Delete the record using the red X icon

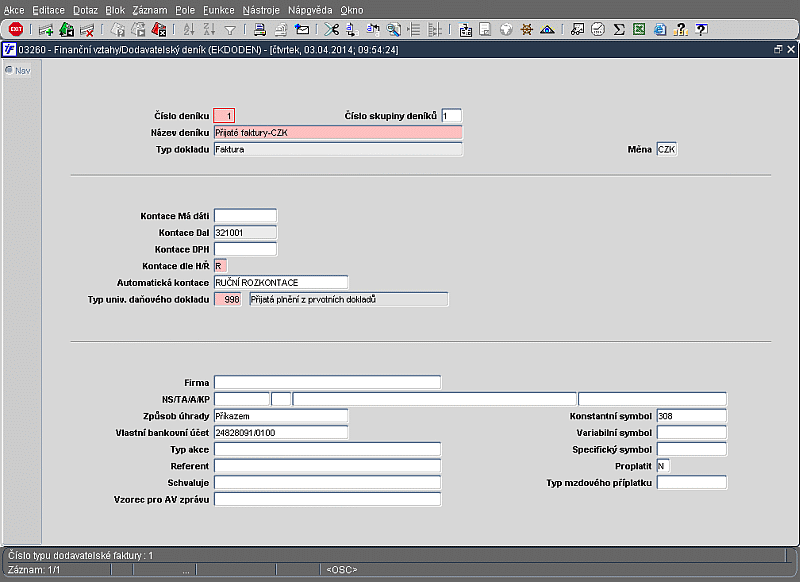87,30
